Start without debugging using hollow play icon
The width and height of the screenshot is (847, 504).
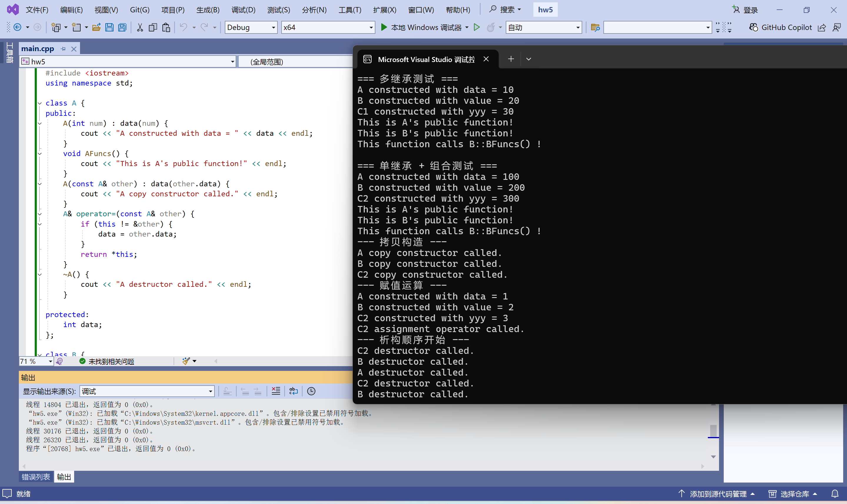click(x=477, y=28)
